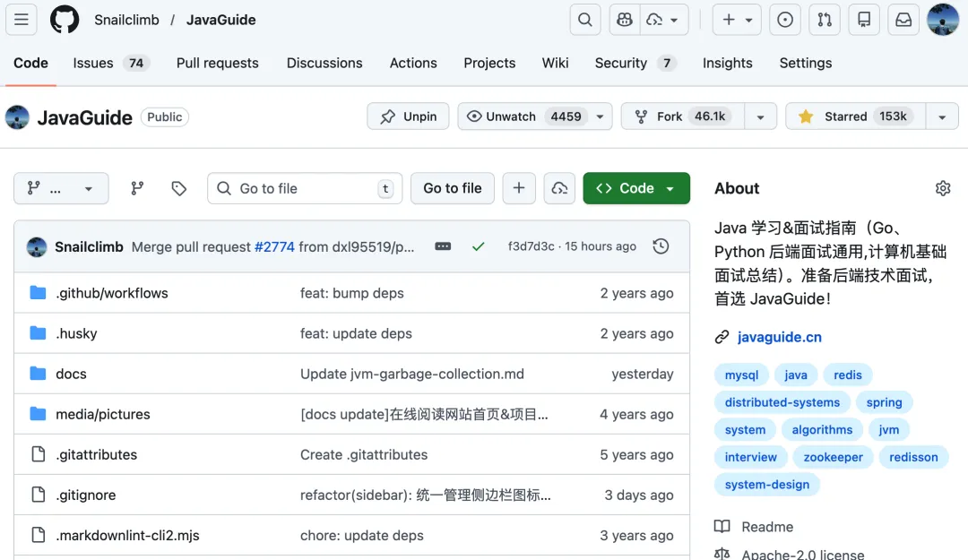This screenshot has height=560, width=968.
Task: Select the mysql topic tag
Action: tap(741, 375)
